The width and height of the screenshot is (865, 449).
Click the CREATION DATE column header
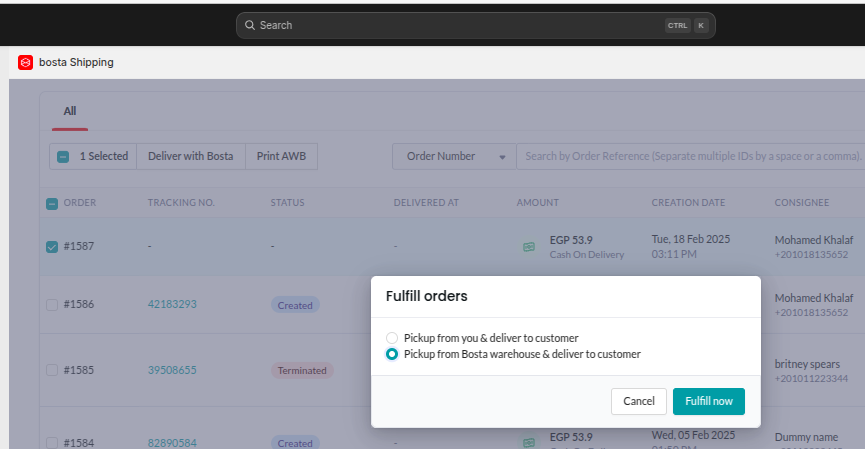pyautogui.click(x=688, y=202)
